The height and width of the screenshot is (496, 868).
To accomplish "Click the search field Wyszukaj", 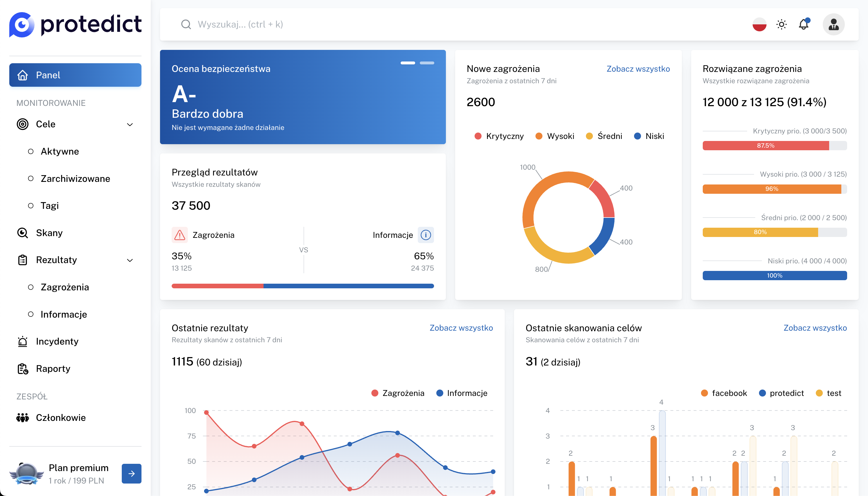I will click(240, 25).
